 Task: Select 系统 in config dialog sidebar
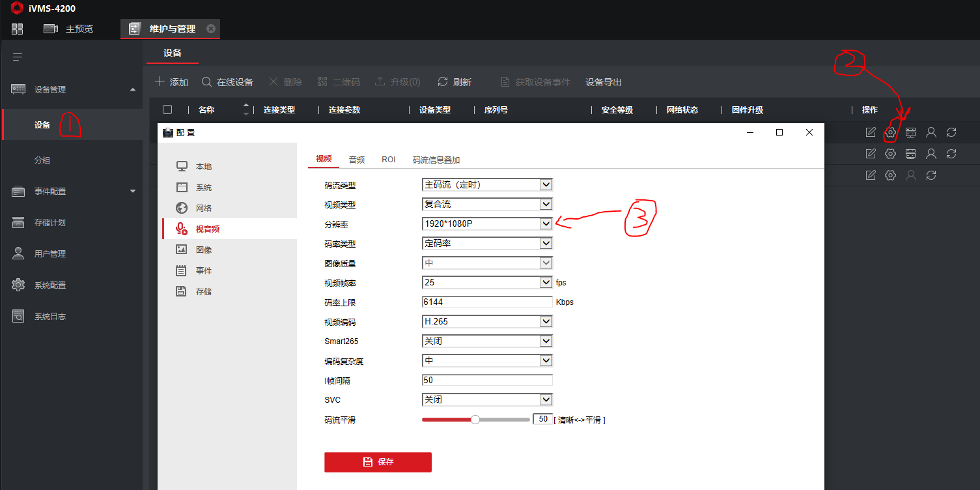coord(228,187)
